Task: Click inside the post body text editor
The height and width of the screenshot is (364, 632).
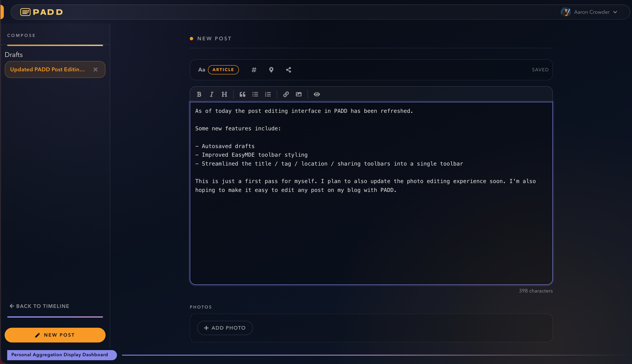Action: click(x=371, y=193)
